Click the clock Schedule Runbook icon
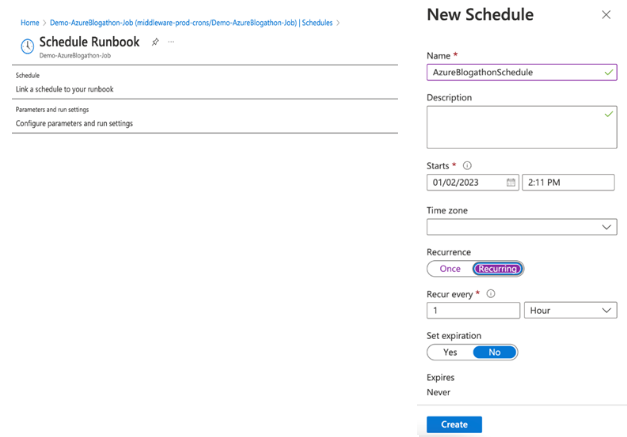 coord(27,46)
